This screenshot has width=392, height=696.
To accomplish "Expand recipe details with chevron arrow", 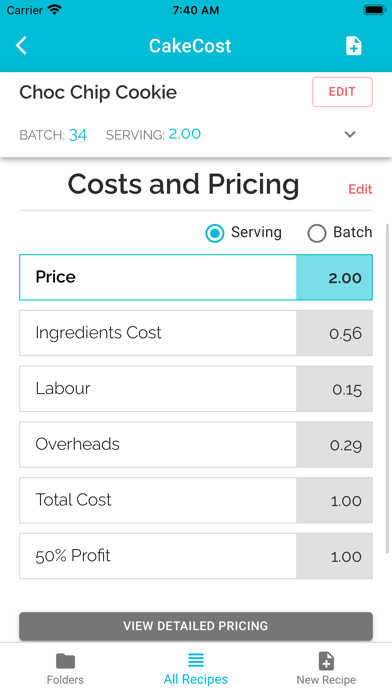I will click(x=350, y=134).
